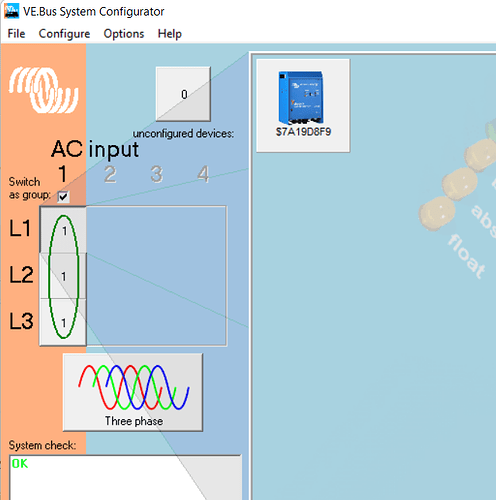496x500 pixels.
Task: Click the unconfigured devices label
Action: (183, 134)
